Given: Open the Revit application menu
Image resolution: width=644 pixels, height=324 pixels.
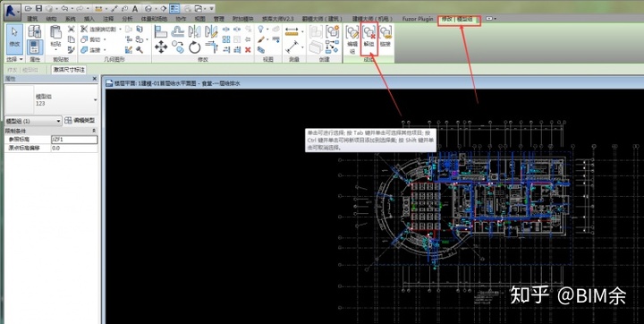Looking at the screenshot, I should (x=13, y=13).
